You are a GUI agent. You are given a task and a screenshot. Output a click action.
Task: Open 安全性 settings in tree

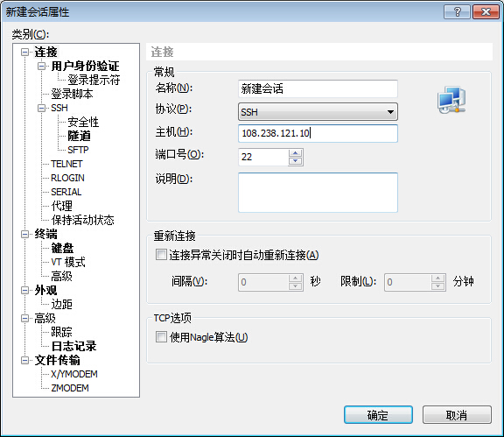point(83,122)
